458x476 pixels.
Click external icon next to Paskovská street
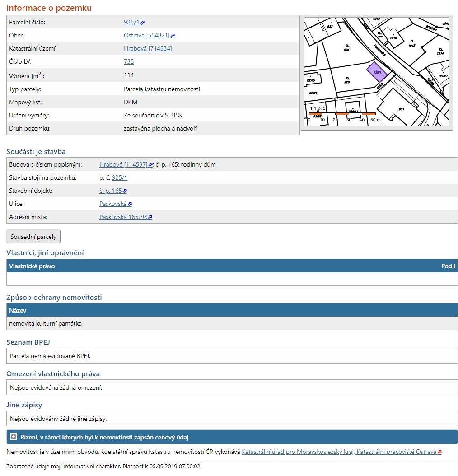coord(130,204)
